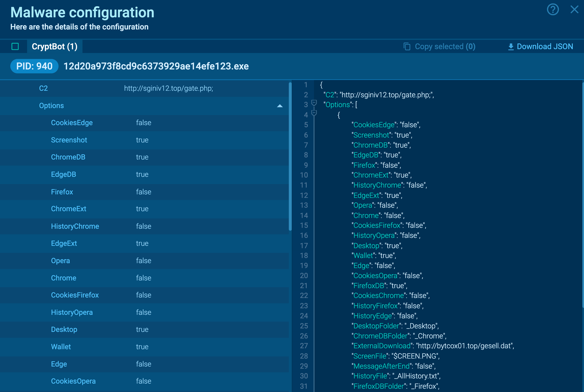Click the options list vertical scrollbar

[x=290, y=156]
